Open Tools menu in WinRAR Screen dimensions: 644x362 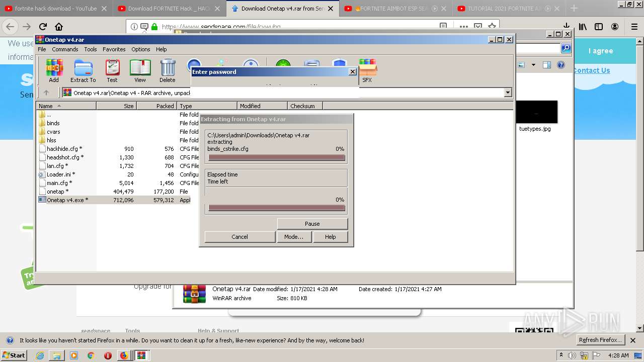click(91, 49)
